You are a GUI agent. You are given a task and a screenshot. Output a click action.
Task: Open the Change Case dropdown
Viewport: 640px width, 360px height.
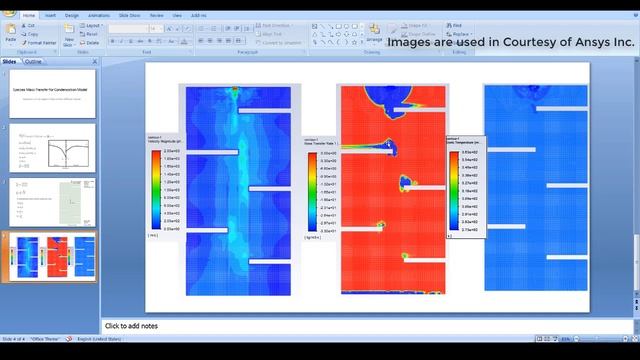[172, 42]
